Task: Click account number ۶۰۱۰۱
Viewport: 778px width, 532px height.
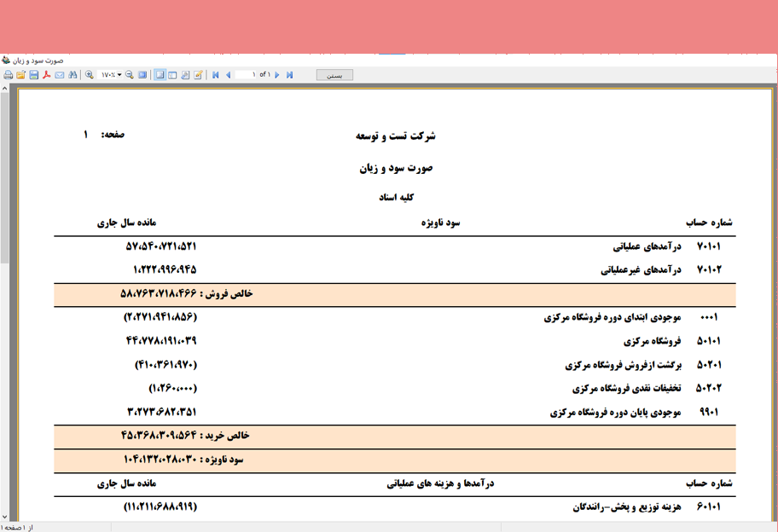Action: point(709,506)
